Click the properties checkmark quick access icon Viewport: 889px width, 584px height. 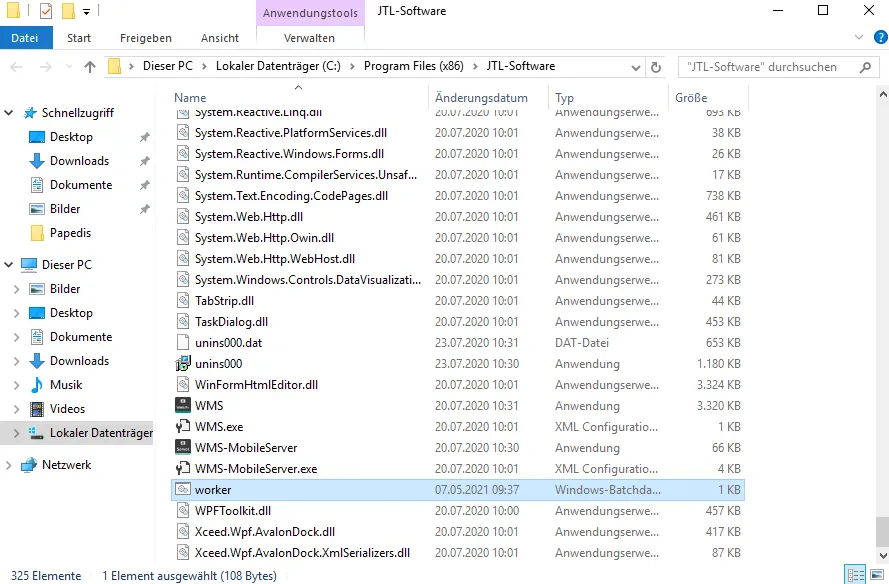click(46, 11)
